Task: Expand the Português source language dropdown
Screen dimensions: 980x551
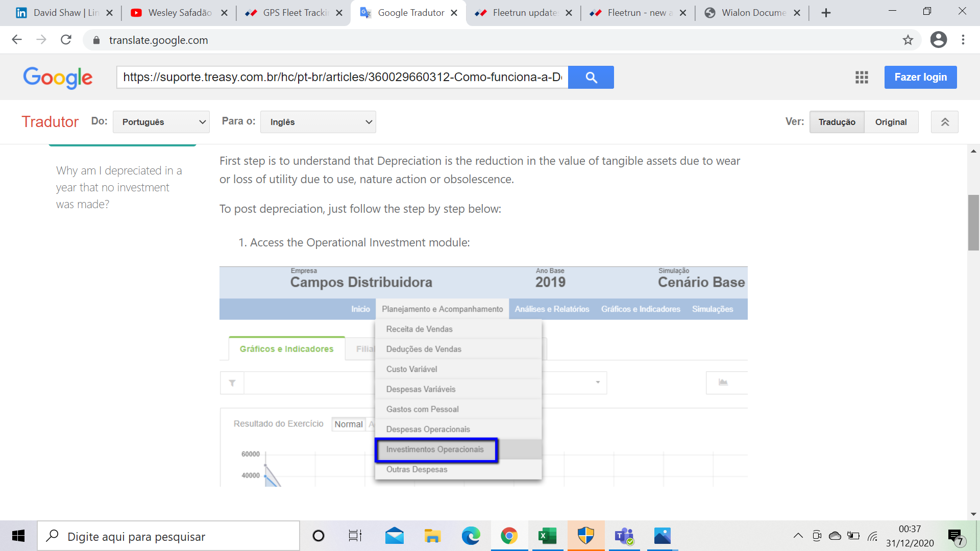Action: point(161,122)
